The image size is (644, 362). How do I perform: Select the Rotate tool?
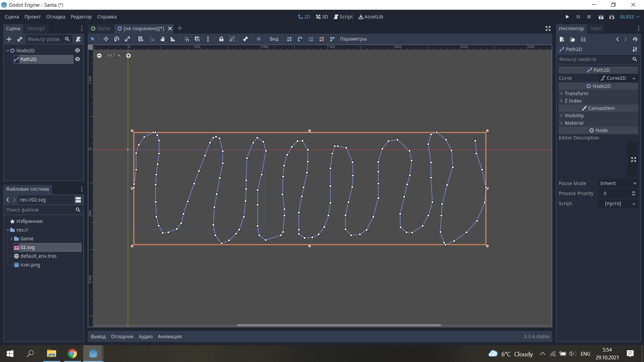(116, 39)
